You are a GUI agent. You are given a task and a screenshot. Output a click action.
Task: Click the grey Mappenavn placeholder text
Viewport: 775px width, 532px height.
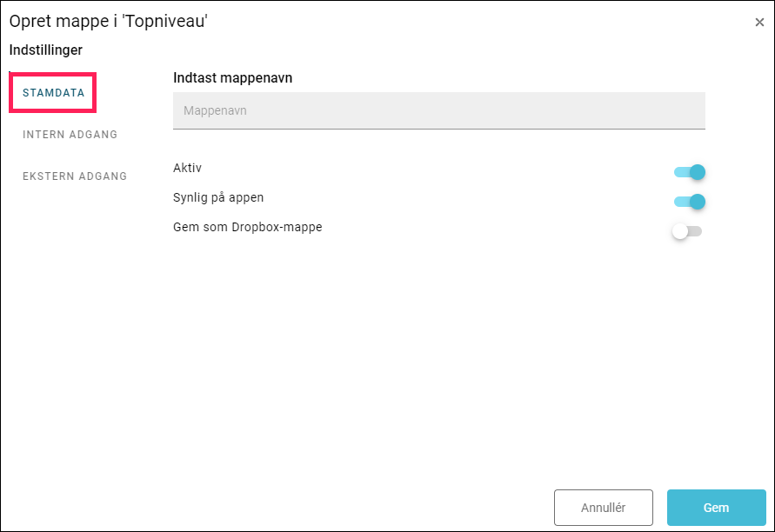tap(215, 110)
